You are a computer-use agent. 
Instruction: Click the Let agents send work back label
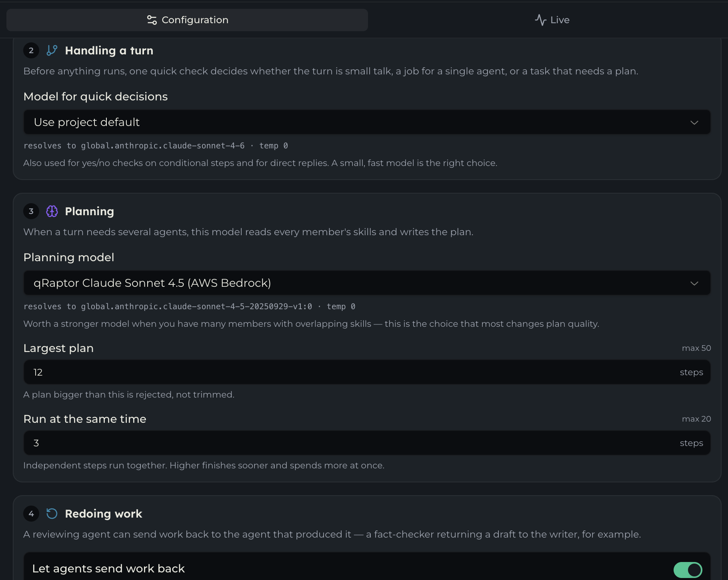[x=108, y=568]
